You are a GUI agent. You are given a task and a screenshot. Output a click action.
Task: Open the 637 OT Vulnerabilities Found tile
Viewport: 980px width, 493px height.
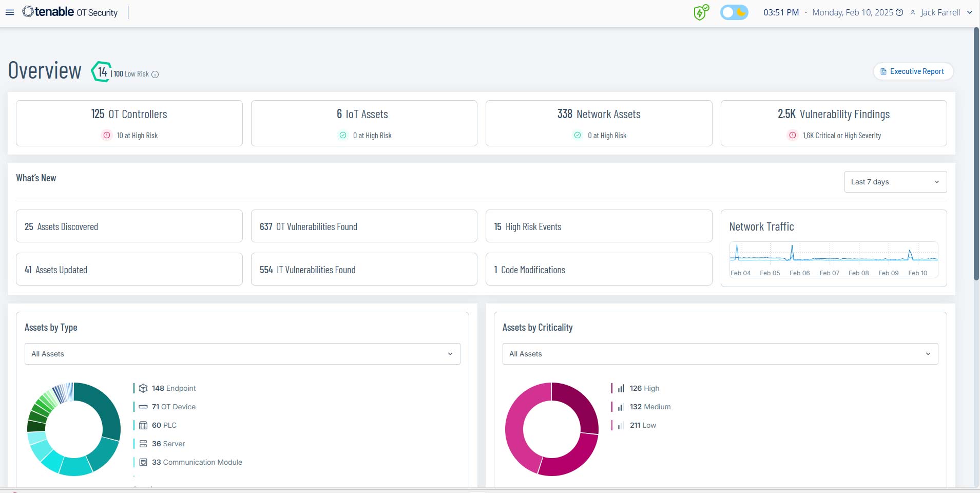click(x=364, y=226)
